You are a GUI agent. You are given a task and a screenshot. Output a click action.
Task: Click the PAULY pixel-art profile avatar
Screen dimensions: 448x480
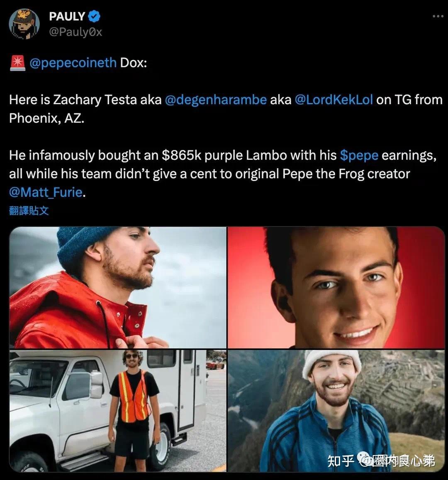point(24,24)
